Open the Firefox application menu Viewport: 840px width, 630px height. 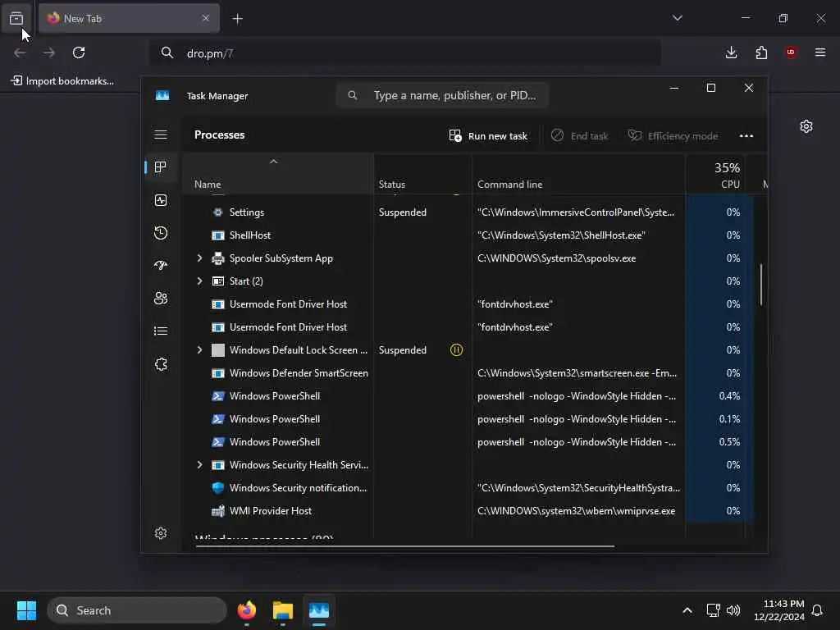[x=820, y=52]
